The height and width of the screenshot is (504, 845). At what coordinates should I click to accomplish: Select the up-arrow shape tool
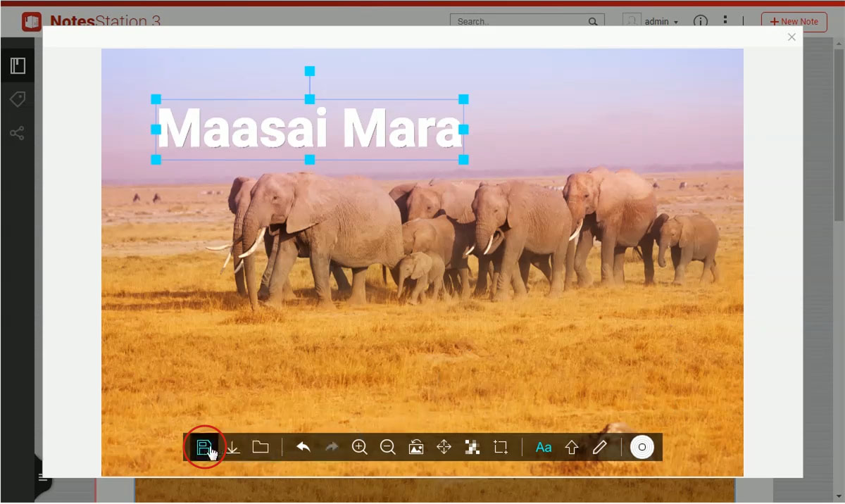(x=572, y=447)
